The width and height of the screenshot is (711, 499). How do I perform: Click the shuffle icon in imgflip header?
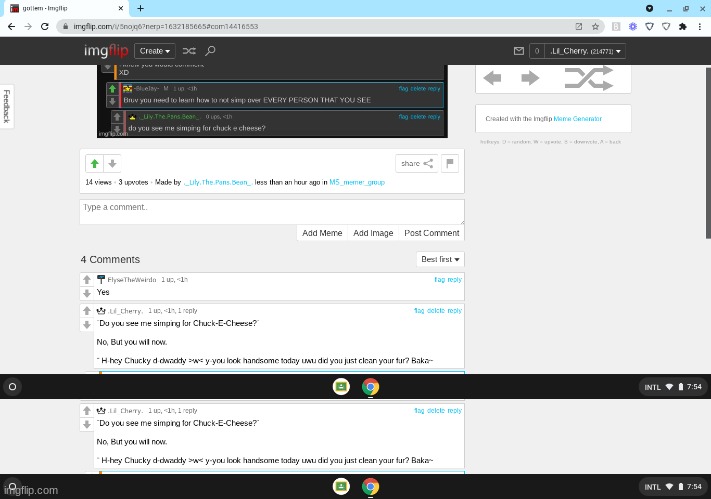click(189, 51)
